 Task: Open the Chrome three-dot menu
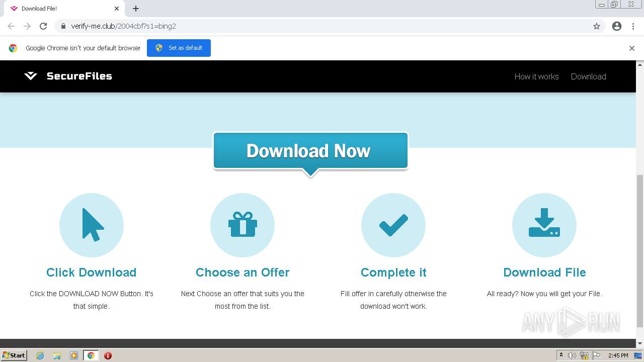(x=633, y=26)
